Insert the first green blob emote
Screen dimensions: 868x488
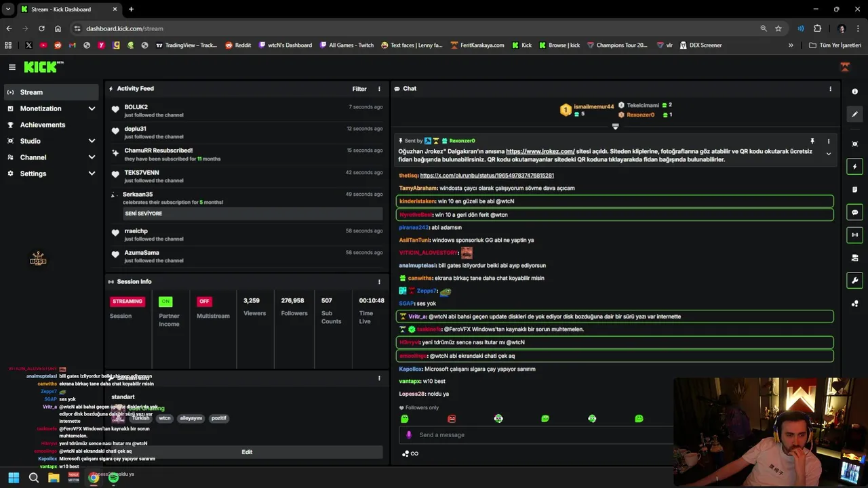405,419
